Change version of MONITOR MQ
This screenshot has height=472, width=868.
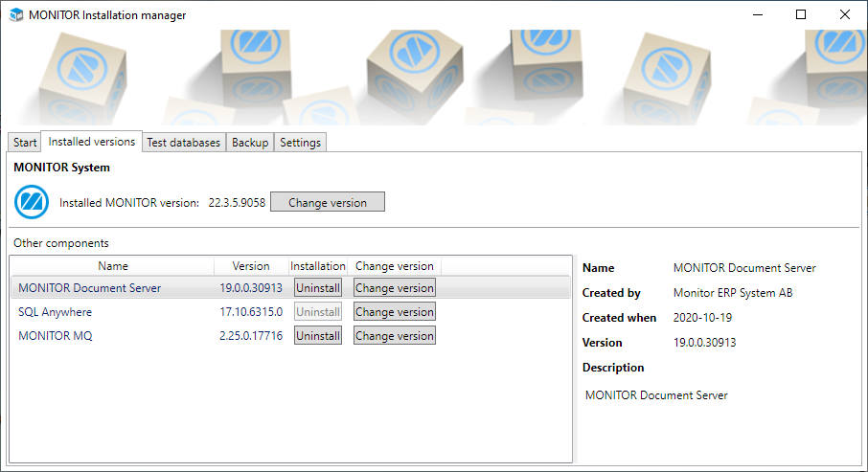coord(394,336)
